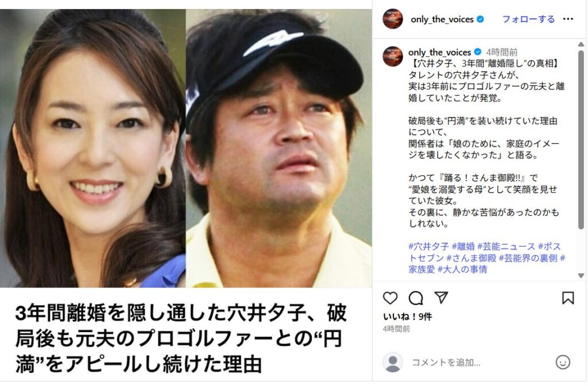Open emoji picker smiley icon

coord(563,362)
